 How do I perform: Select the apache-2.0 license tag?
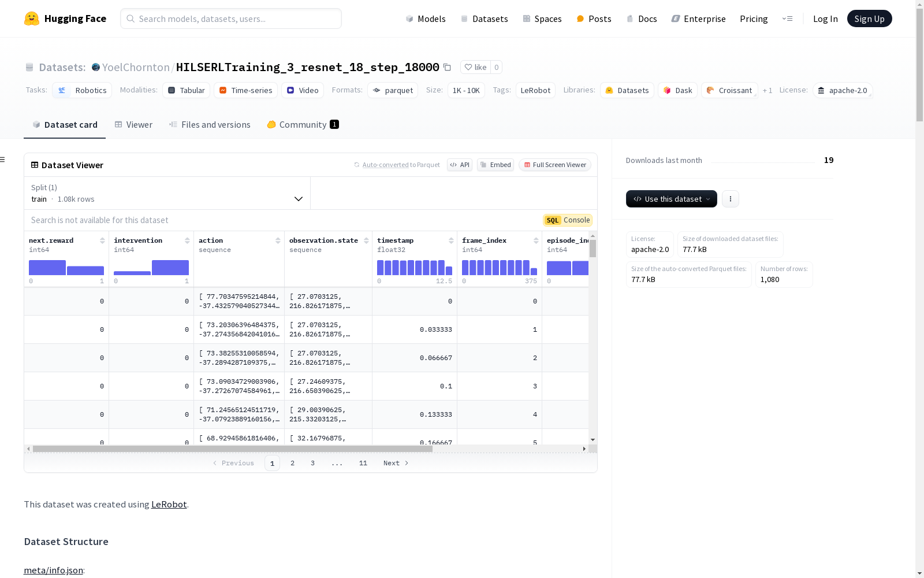843,90
